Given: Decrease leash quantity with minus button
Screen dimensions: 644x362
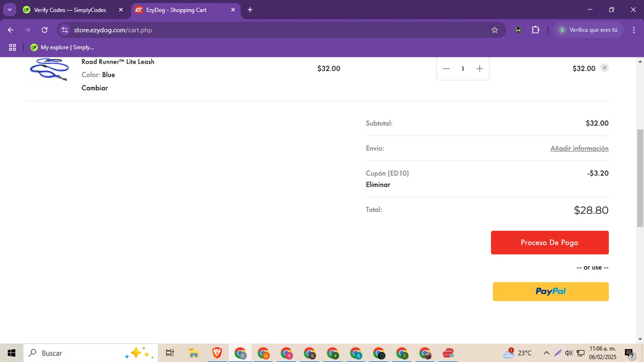Looking at the screenshot, I should 446,69.
